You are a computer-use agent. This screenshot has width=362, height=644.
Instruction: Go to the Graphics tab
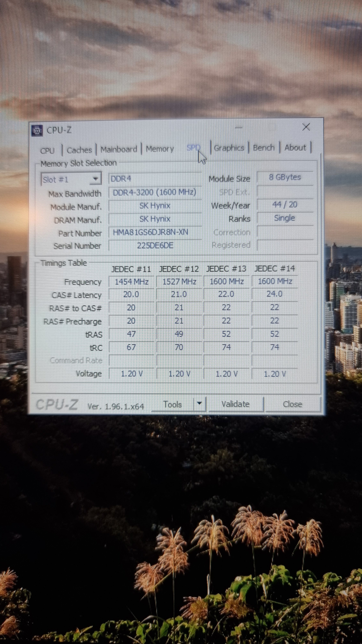click(x=229, y=148)
